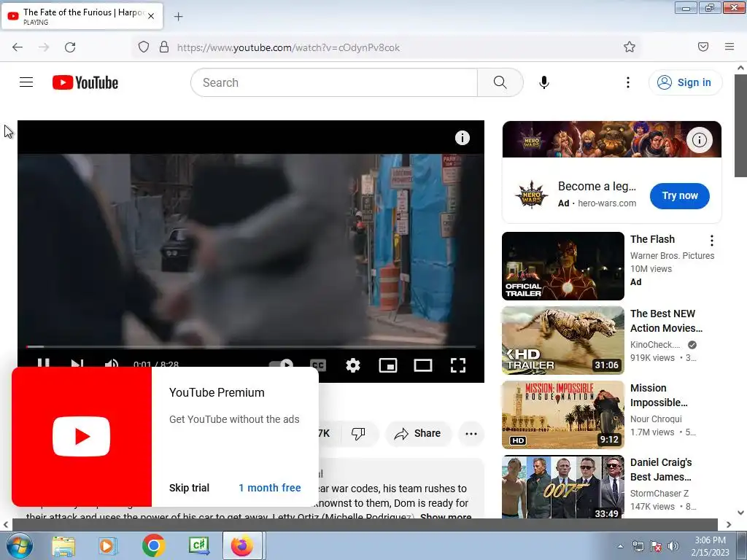Open options menu for The Flash
This screenshot has width=747, height=560.
tap(712, 241)
